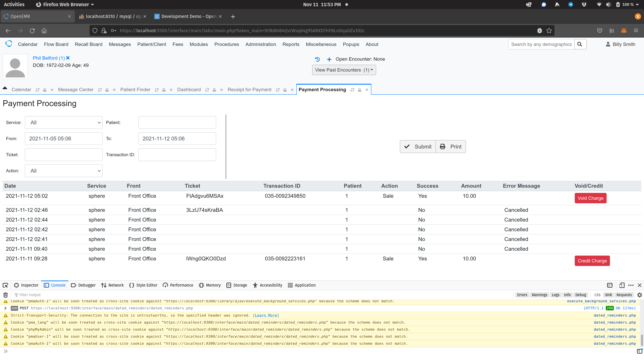Enable the Errors console filter

click(522, 295)
